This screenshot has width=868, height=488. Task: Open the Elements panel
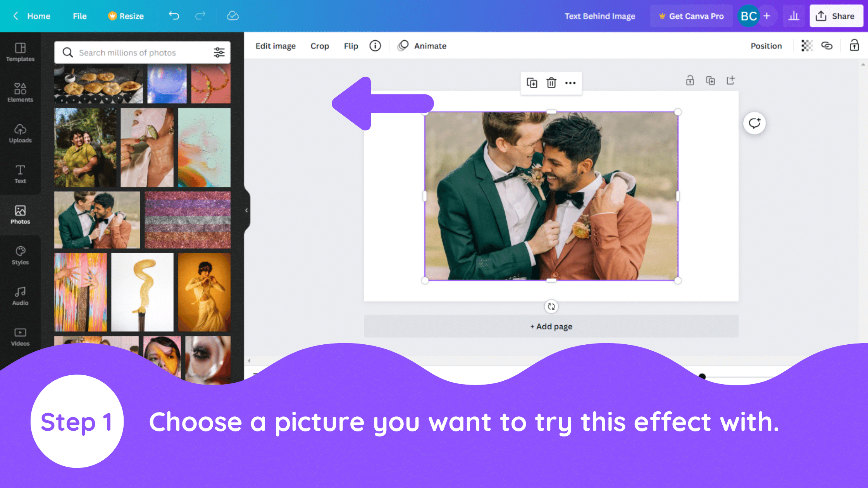pyautogui.click(x=20, y=91)
